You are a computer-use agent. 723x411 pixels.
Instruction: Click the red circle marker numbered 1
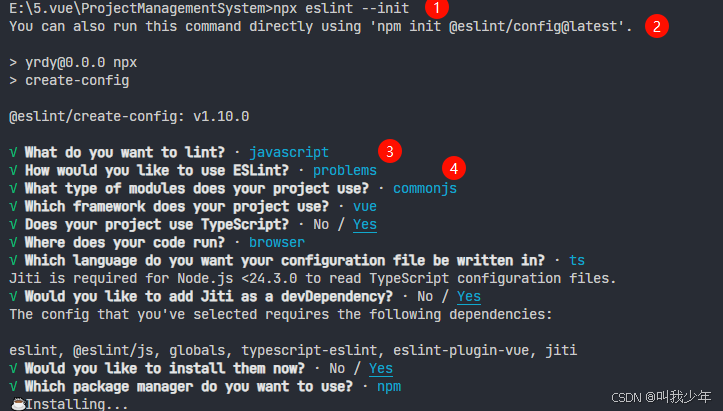pos(437,7)
